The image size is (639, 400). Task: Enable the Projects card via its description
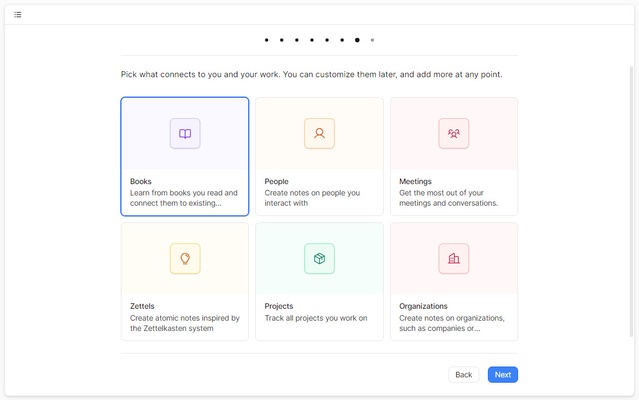(315, 318)
